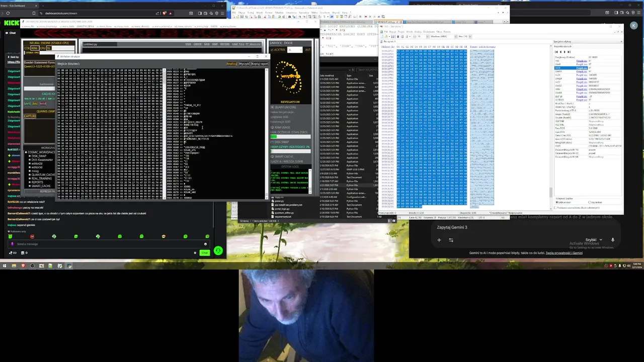Open the Plik menu in HxD
Image resolution: width=644 pixels, height=362 pixels.
[x=385, y=32]
